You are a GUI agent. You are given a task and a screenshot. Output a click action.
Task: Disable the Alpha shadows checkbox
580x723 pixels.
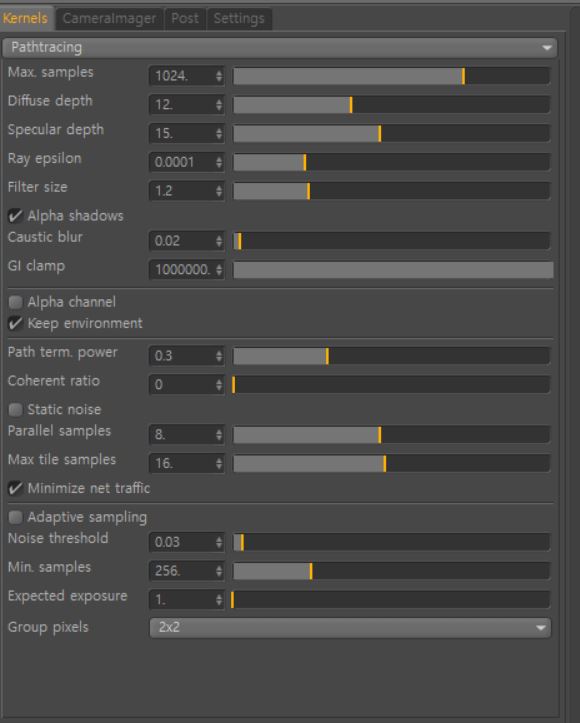(15, 215)
